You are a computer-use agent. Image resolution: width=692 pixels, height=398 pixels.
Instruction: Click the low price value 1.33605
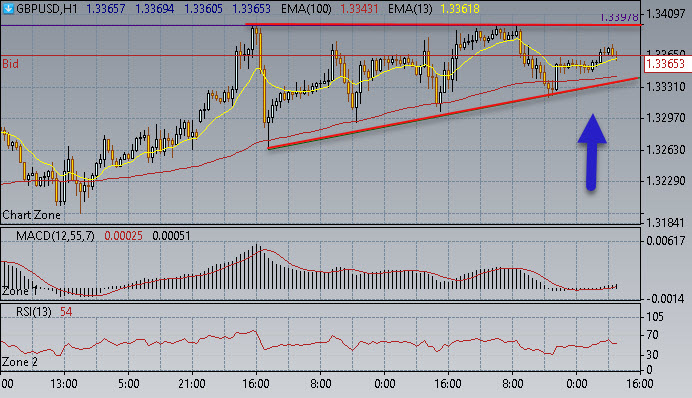point(203,9)
